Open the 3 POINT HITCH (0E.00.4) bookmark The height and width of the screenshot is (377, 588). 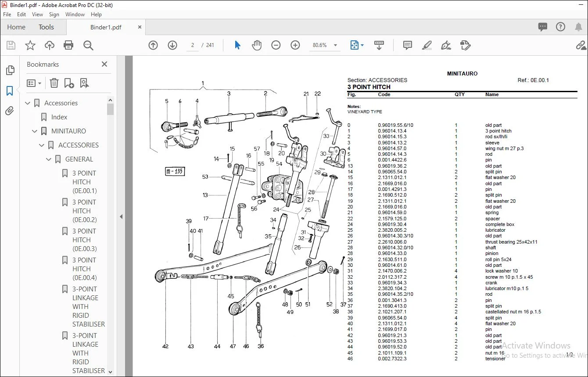coord(85,269)
